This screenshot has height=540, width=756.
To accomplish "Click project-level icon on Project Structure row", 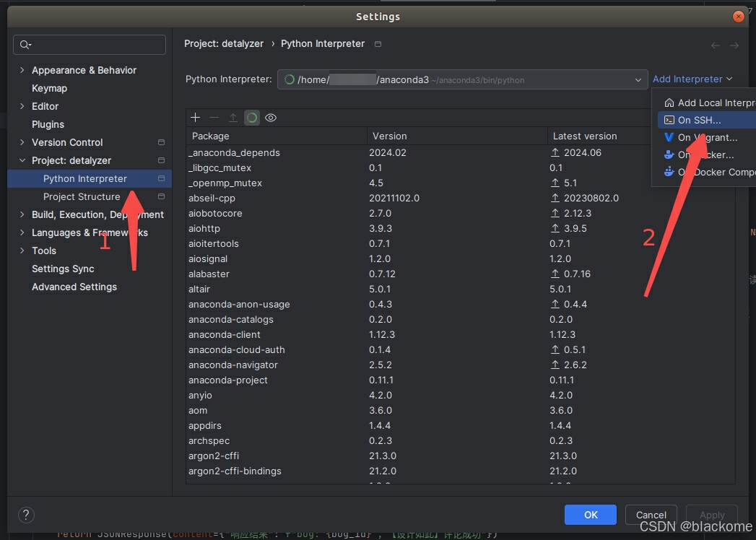I will coord(161,196).
